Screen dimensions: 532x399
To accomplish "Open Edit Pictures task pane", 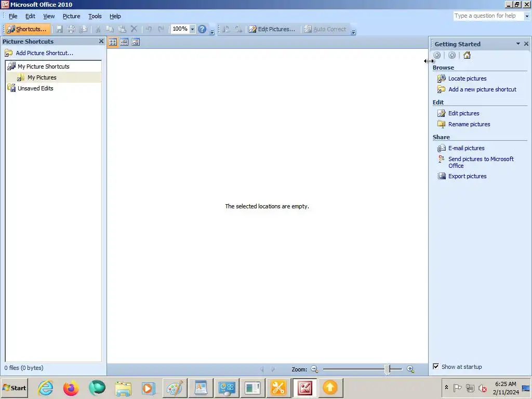I will point(272,29).
